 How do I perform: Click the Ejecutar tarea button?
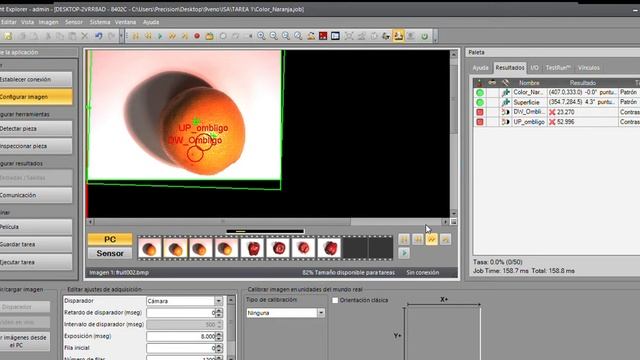point(36,262)
